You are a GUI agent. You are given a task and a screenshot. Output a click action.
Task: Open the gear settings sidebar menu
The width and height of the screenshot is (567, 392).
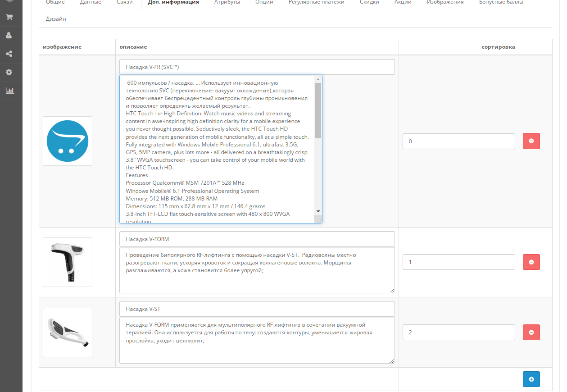(x=9, y=72)
